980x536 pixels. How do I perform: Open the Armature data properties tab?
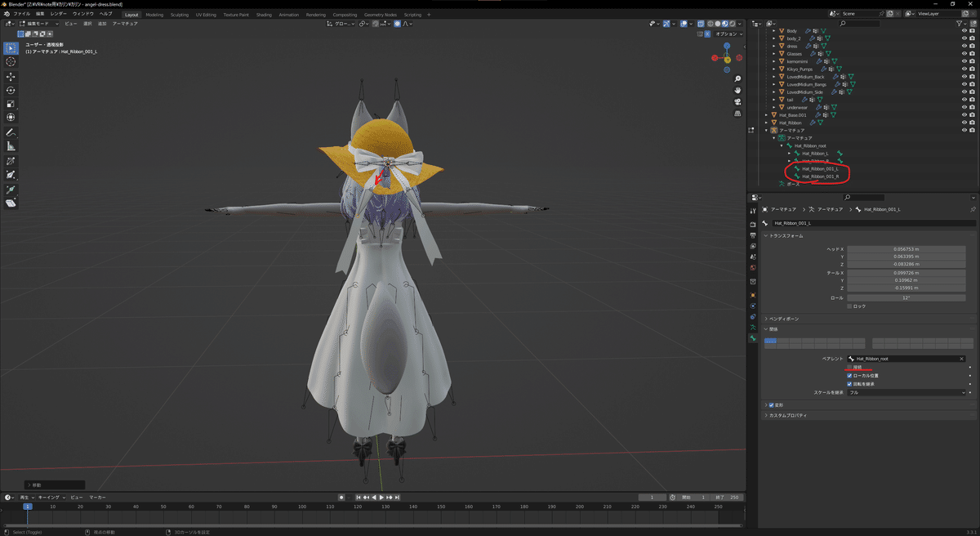click(x=753, y=327)
